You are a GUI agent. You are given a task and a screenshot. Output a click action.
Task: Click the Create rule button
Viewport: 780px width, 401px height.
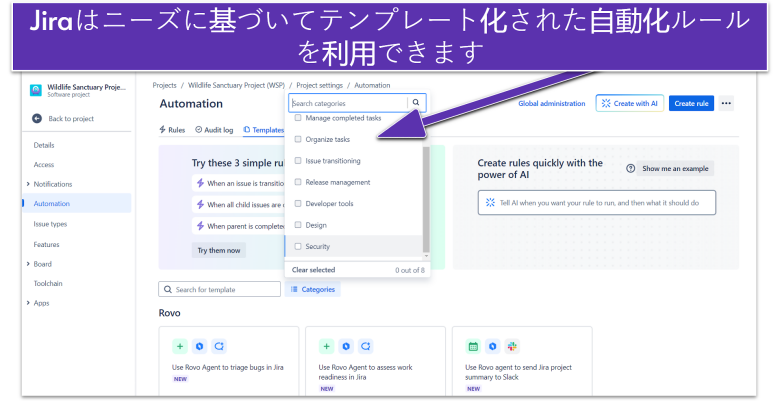(x=691, y=103)
